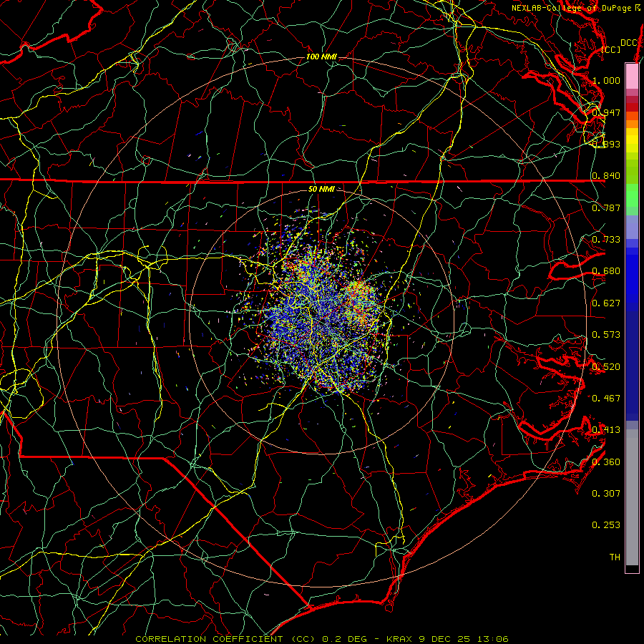Pick the yellow segment of the color bar
Image resolution: width=644 pixels, height=644 pixels.
pos(632,140)
